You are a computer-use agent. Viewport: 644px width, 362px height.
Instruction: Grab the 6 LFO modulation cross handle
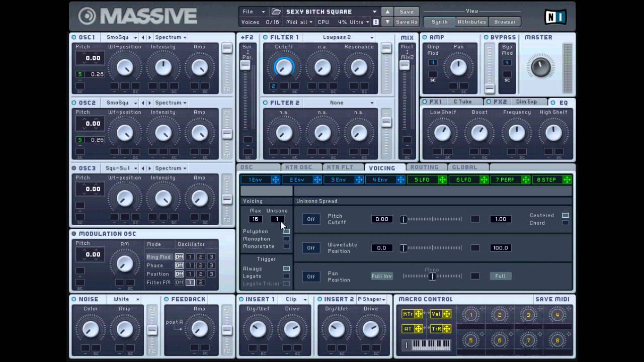(x=484, y=180)
